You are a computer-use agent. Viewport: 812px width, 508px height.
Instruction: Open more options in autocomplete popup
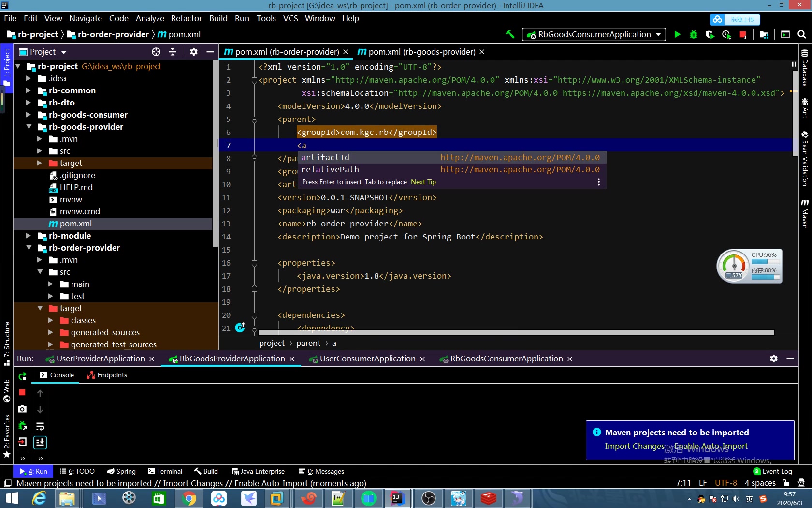599,182
